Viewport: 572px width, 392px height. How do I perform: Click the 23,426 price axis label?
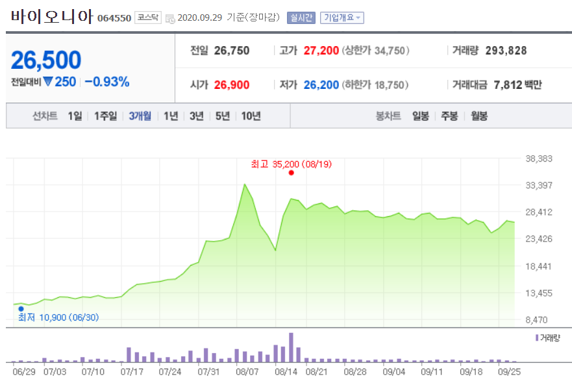pos(539,239)
